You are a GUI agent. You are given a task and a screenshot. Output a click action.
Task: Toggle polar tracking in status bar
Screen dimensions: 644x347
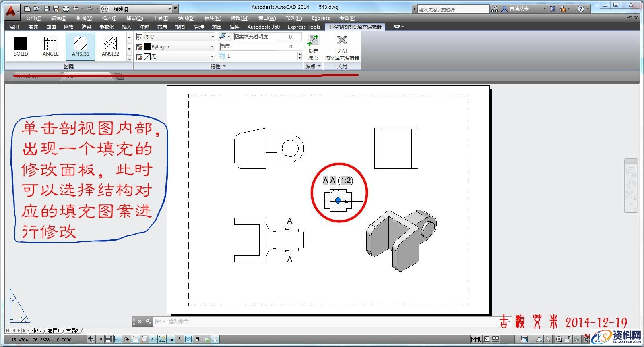point(126,339)
